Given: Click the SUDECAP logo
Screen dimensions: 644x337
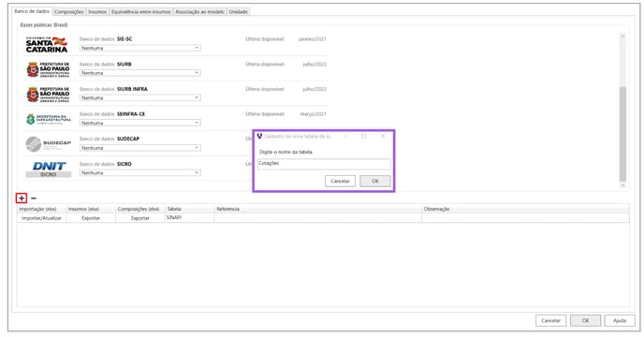Looking at the screenshot, I should click(x=49, y=144).
